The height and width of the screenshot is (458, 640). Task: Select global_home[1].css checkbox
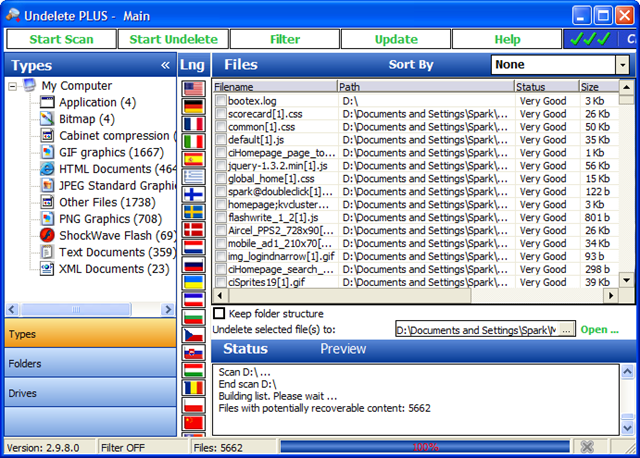point(221,178)
